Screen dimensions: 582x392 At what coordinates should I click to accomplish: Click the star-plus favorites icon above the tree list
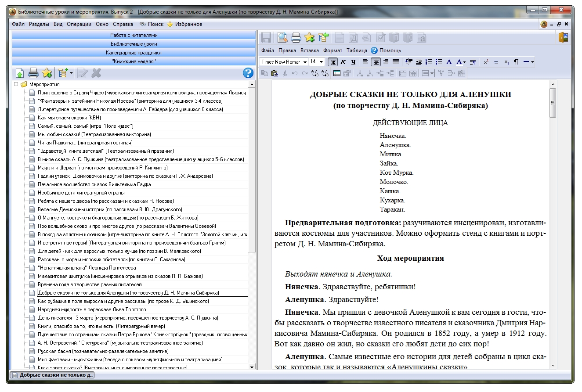tap(47, 73)
